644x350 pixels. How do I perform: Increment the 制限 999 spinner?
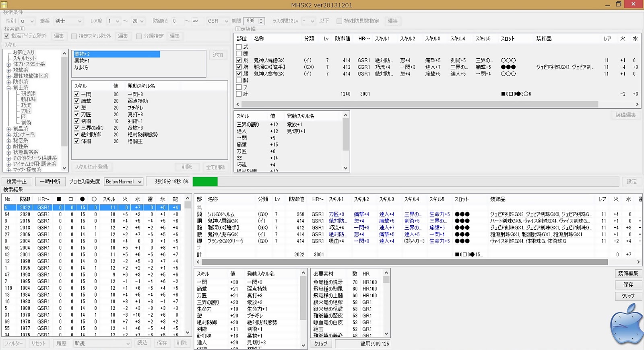[261, 19]
